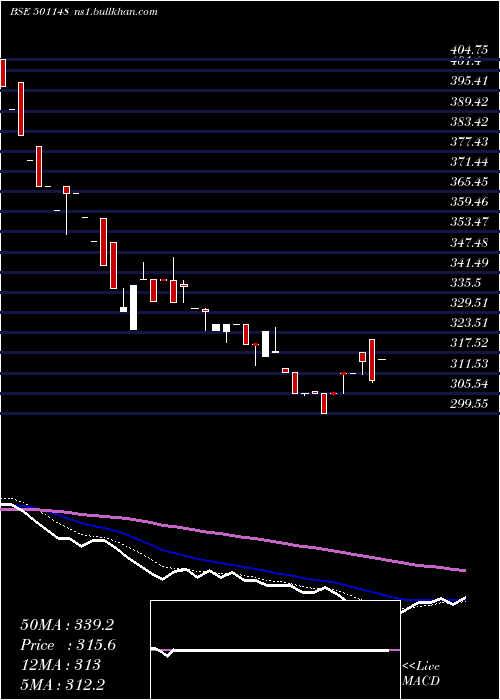Click the 341.49 price label
Viewport: 500px width, 700px height.
tap(469, 262)
